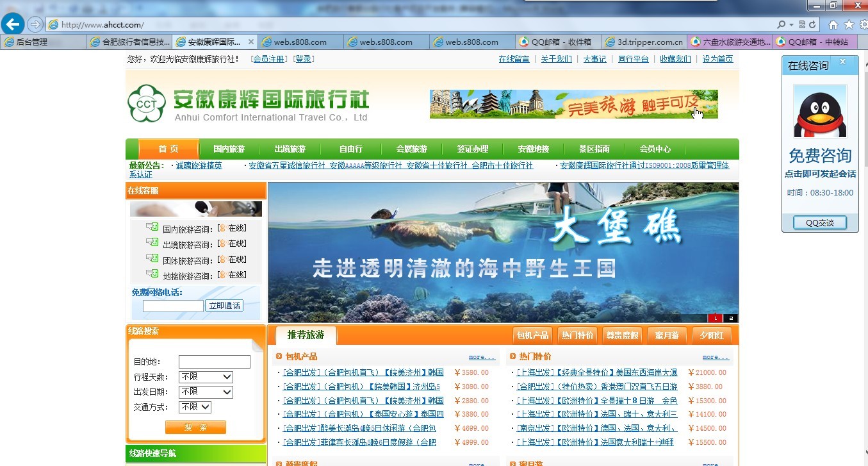Click the 会员注册 link
This screenshot has width=868, height=466.
[x=268, y=59]
